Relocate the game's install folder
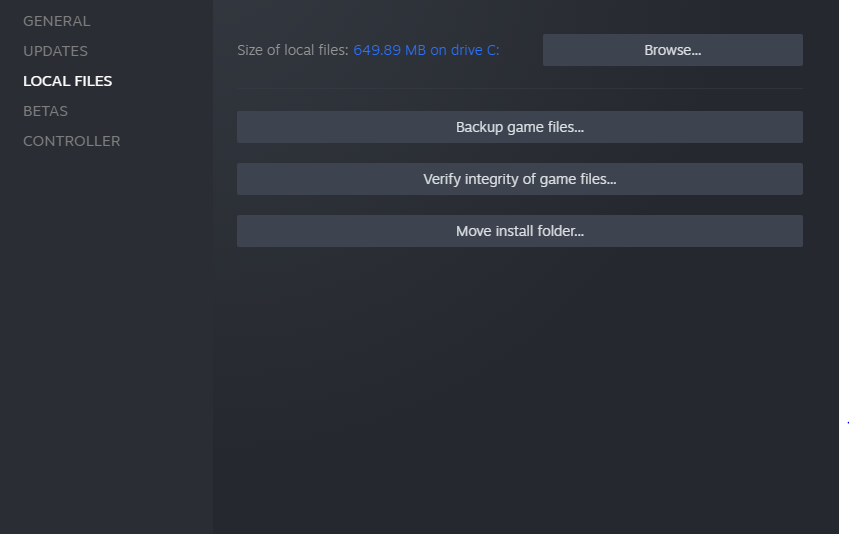The image size is (849, 534). tap(519, 231)
